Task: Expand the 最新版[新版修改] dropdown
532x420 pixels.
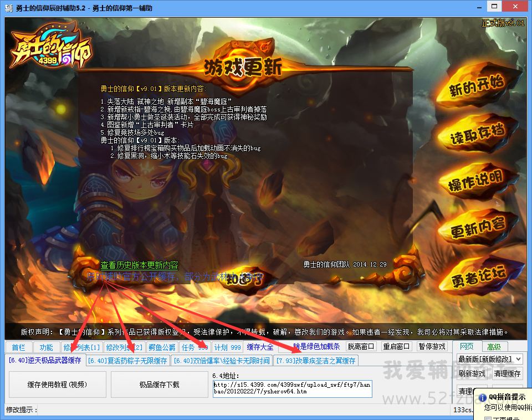Action: 489,359
